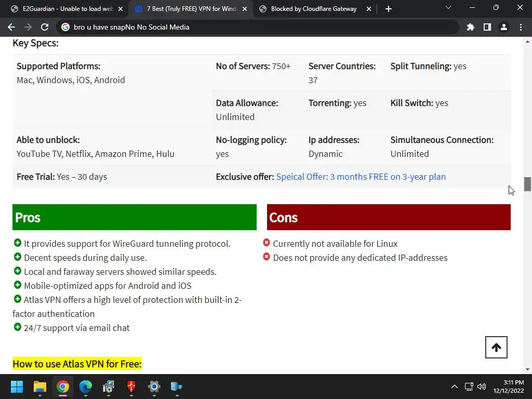Image resolution: width=532 pixels, height=399 pixels.
Task: Go forward with the toolbar arrow
Action: 28,27
